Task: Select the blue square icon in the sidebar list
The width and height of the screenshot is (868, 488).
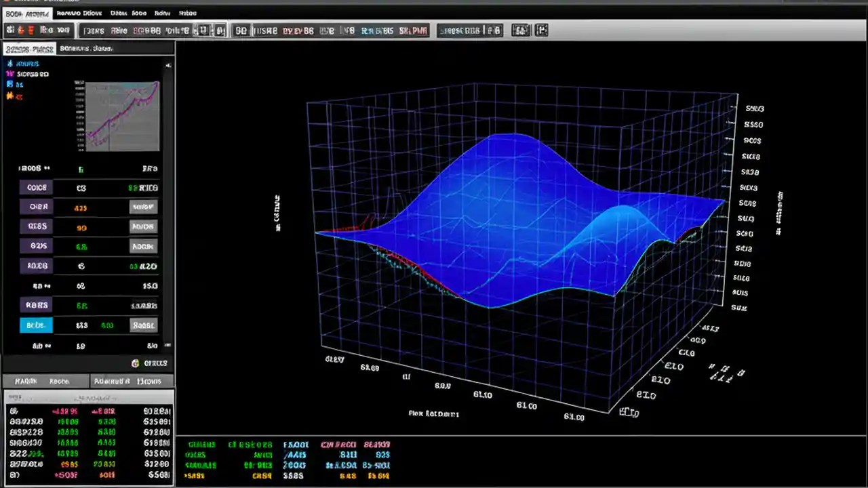Action: (9, 84)
